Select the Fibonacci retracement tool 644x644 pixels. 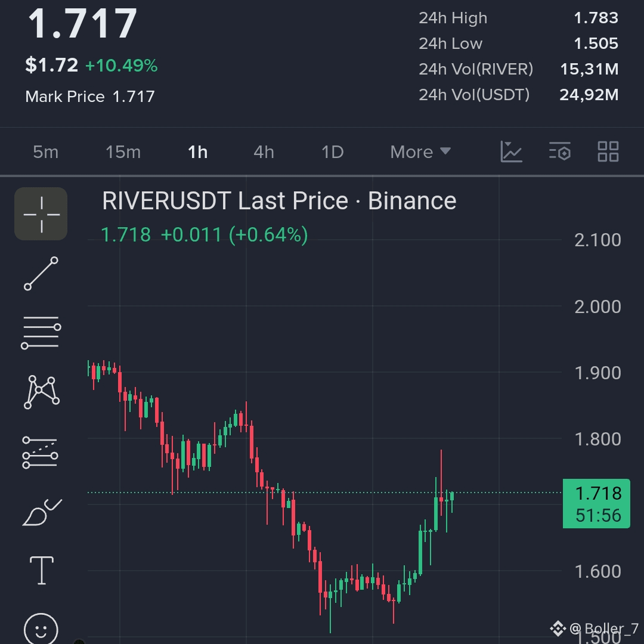[x=41, y=452]
